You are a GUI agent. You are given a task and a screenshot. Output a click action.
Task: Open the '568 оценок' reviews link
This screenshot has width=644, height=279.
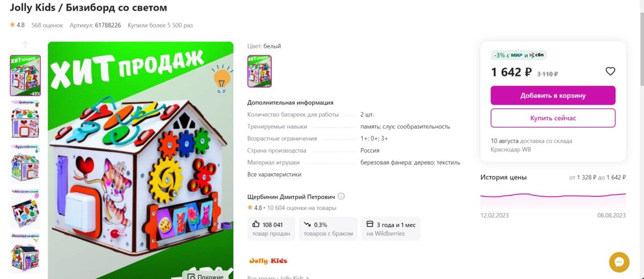pyautogui.click(x=47, y=25)
